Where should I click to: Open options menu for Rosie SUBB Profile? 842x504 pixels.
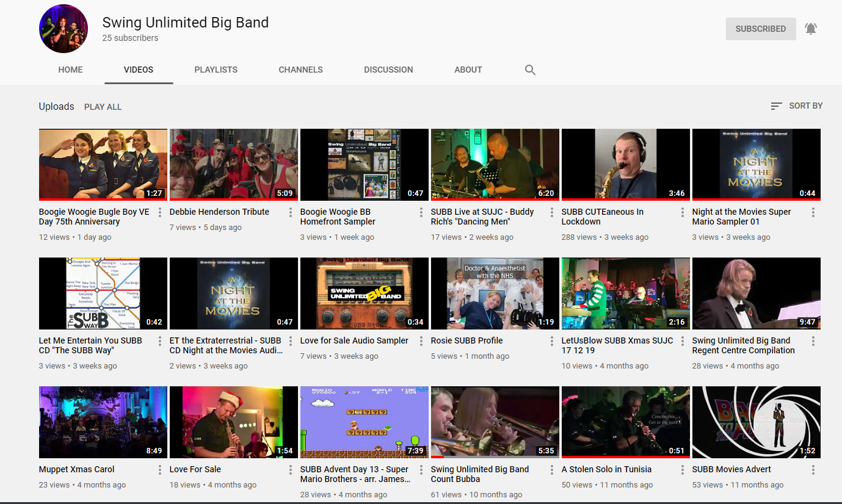pyautogui.click(x=552, y=341)
